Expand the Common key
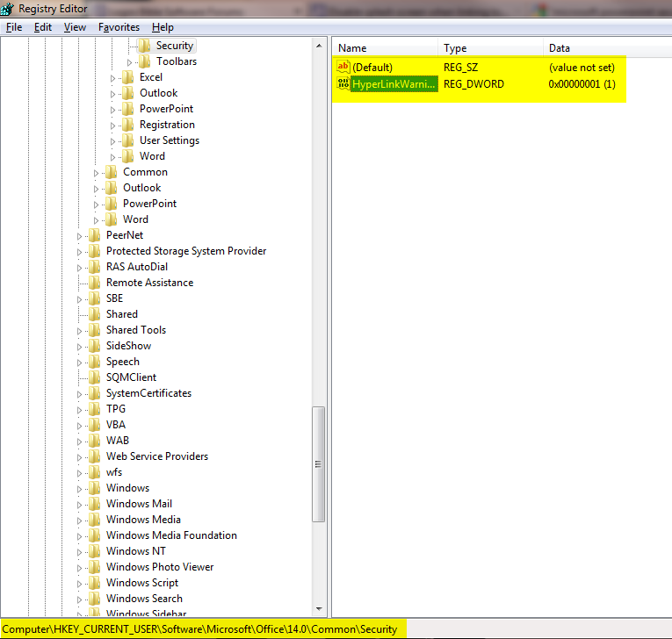 [96, 174]
